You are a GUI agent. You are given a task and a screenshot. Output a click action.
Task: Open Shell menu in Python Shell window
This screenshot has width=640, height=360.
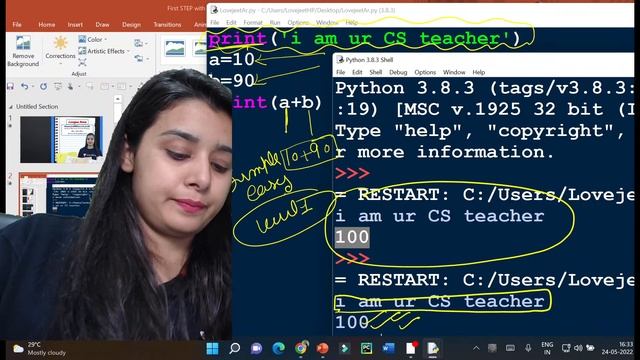tap(376, 72)
